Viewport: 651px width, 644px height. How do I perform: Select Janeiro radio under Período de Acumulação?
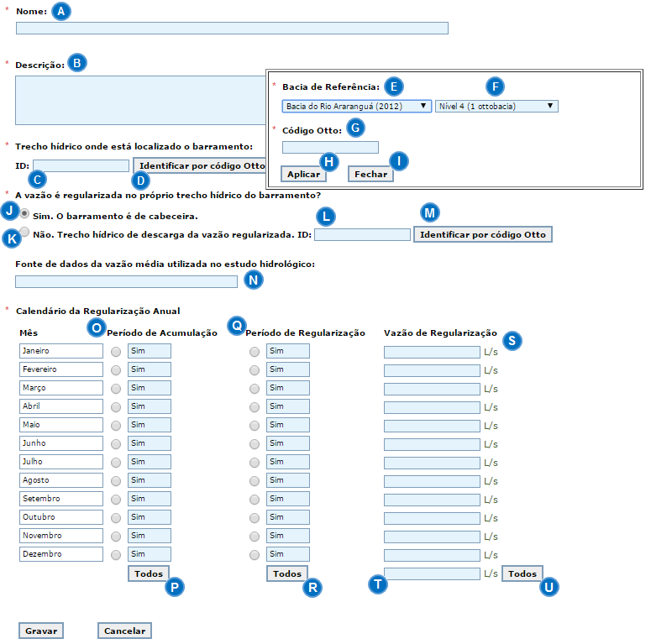point(116,351)
